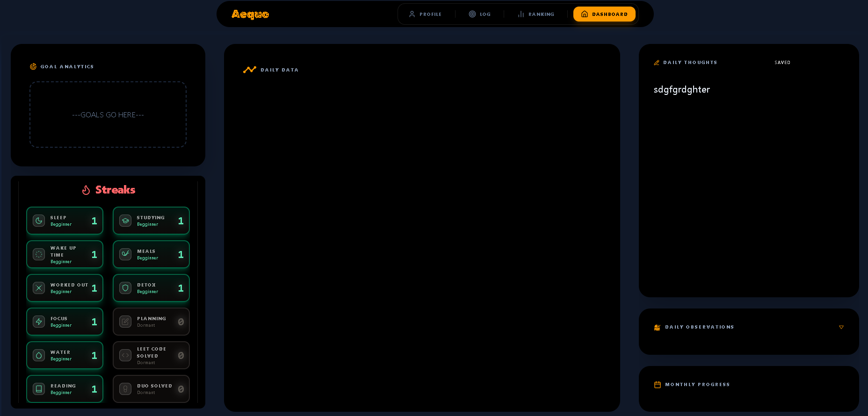868x416 pixels.
Task: Select the Planning dormant streak card
Action: [x=151, y=322]
